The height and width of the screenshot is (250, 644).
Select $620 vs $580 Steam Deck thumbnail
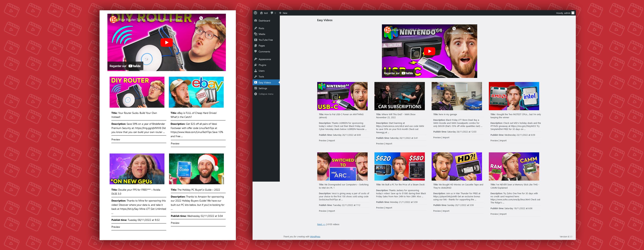pyautogui.click(x=400, y=166)
